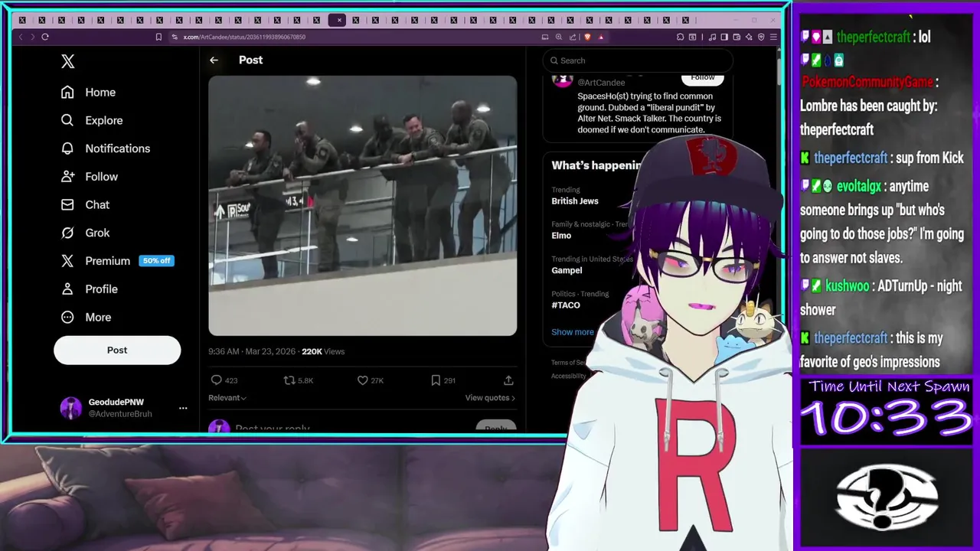Image resolution: width=980 pixels, height=551 pixels.
Task: Click the X logo in sidebar
Action: click(68, 61)
